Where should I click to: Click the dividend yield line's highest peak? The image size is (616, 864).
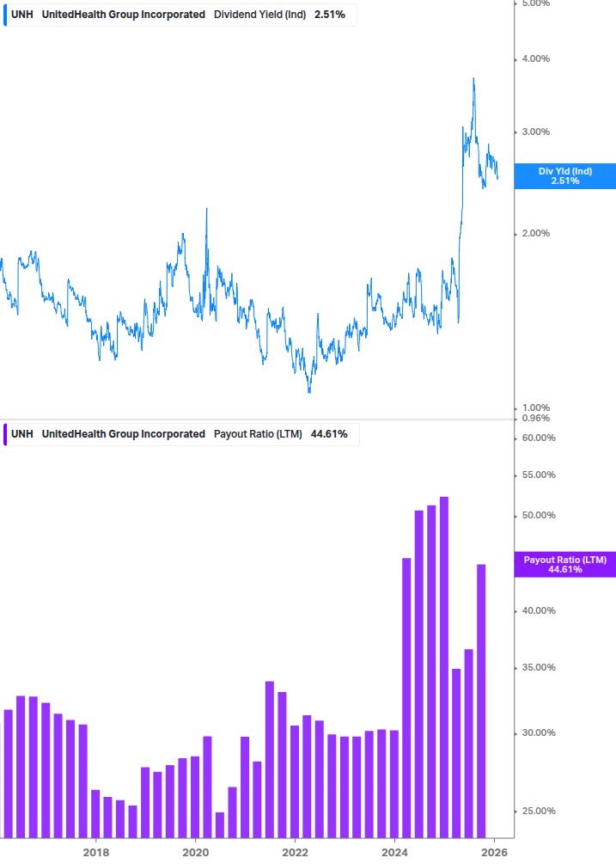[473, 79]
